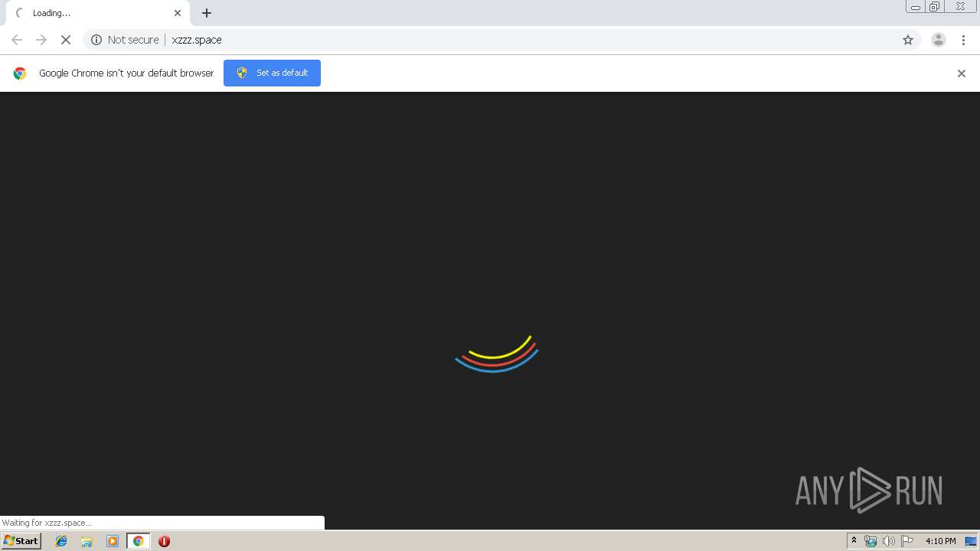The image size is (980, 551).
Task: Launch Internet Explorer from taskbar
Action: coord(62,541)
